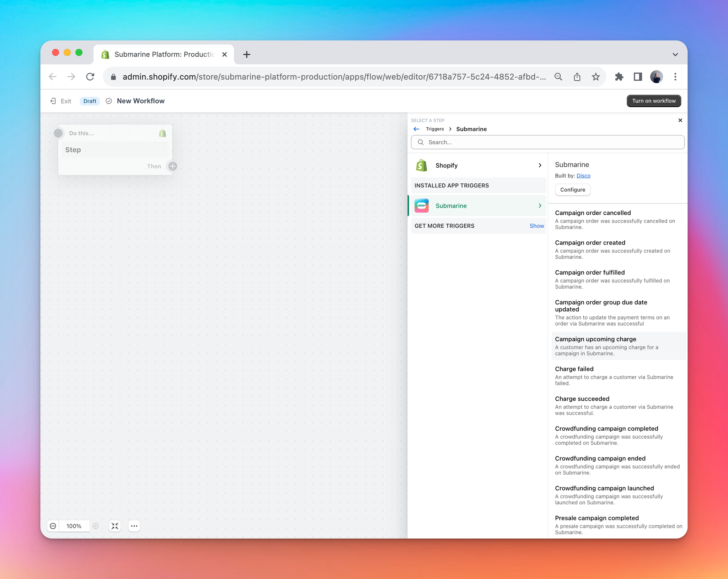Zoom in the canvas
This screenshot has width=728, height=579.
pos(96,526)
